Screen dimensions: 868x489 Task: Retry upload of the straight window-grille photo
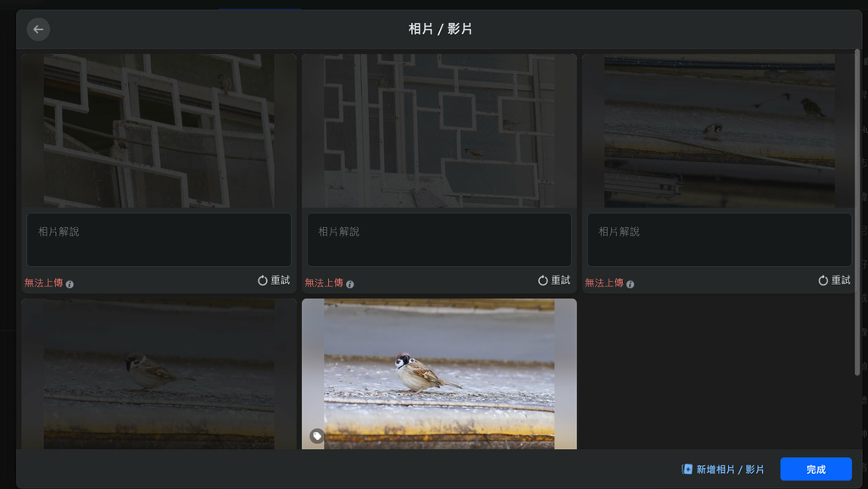pos(554,281)
